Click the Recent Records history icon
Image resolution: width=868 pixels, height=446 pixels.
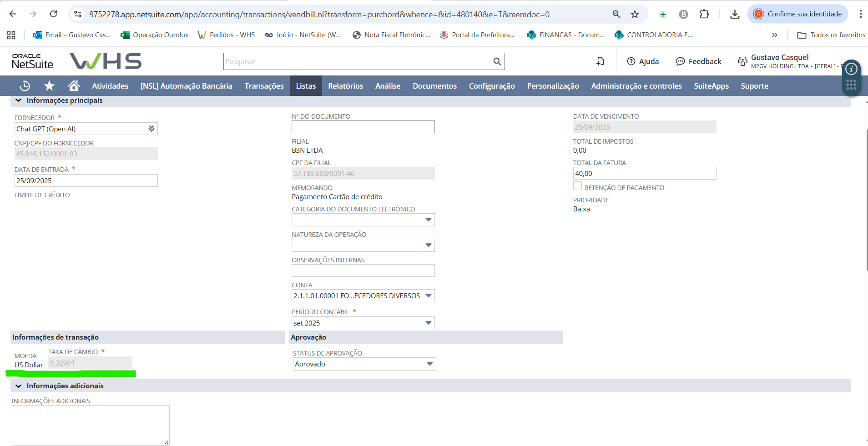tap(25, 86)
